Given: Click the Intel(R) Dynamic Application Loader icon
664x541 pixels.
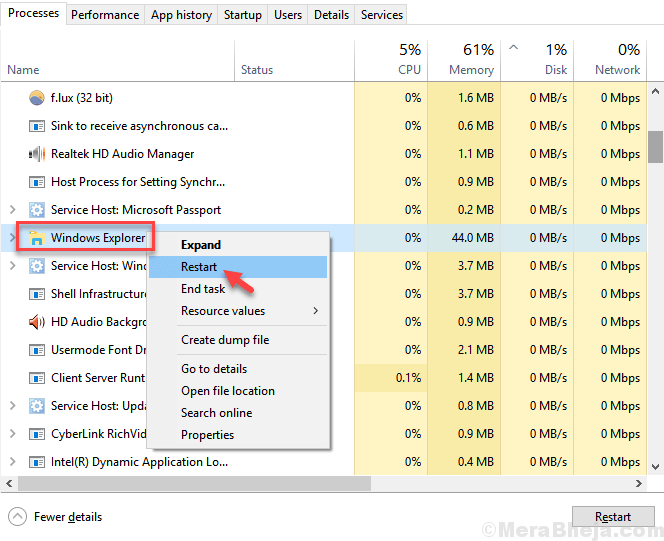Looking at the screenshot, I should click(x=37, y=462).
